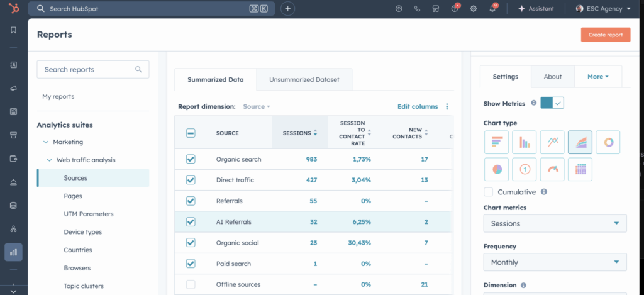Uncheck the Direct traffic row checkbox
This screenshot has width=644, height=295.
191,180
